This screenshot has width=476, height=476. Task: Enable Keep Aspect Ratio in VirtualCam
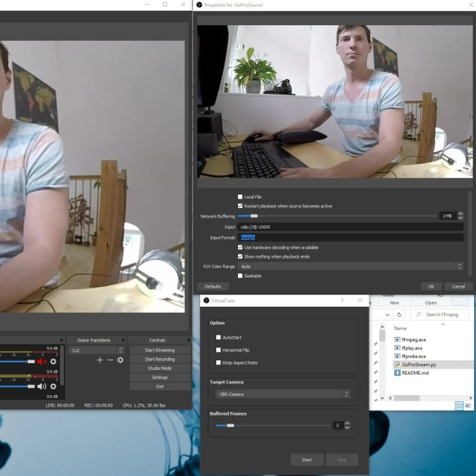click(x=218, y=362)
